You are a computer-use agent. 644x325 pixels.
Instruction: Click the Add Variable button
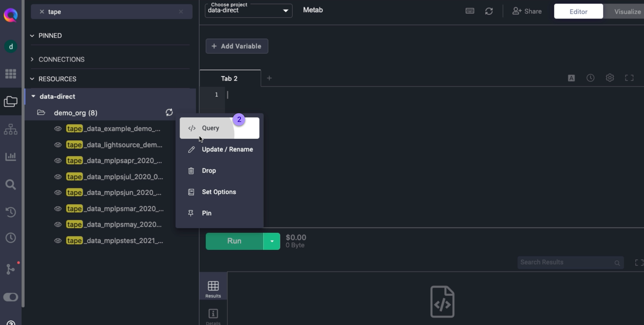pos(237,46)
